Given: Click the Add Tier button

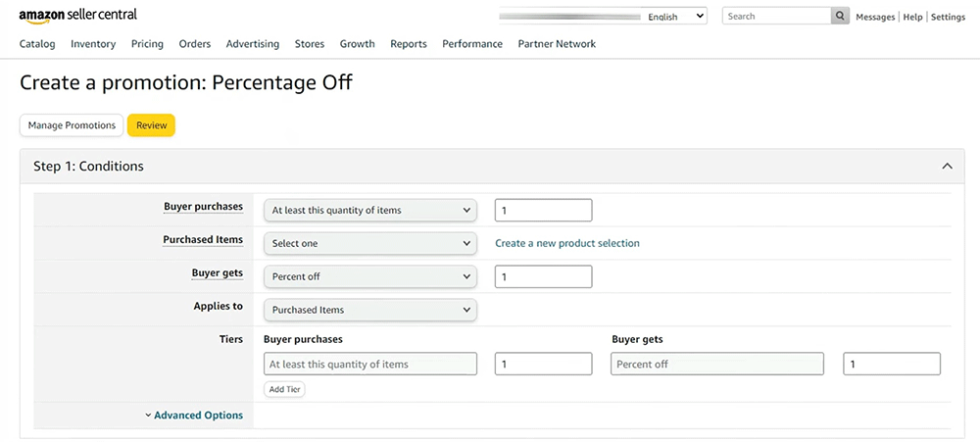Looking at the screenshot, I should coord(285,389).
